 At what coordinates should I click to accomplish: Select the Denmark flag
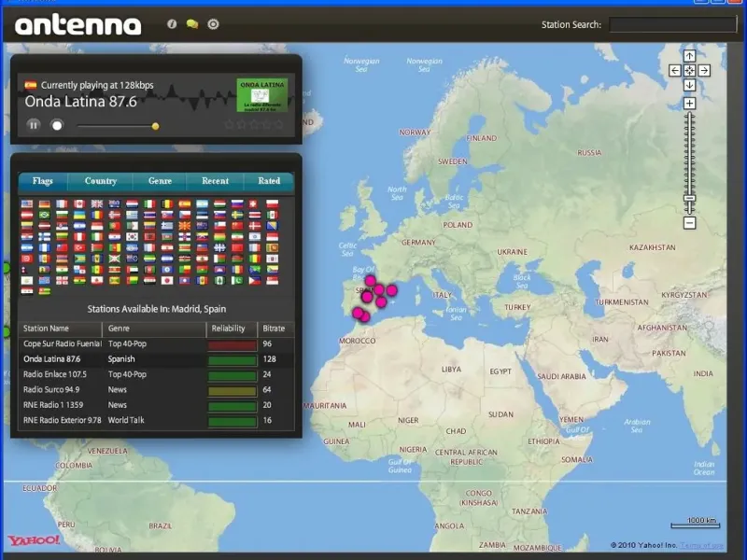coord(254,226)
